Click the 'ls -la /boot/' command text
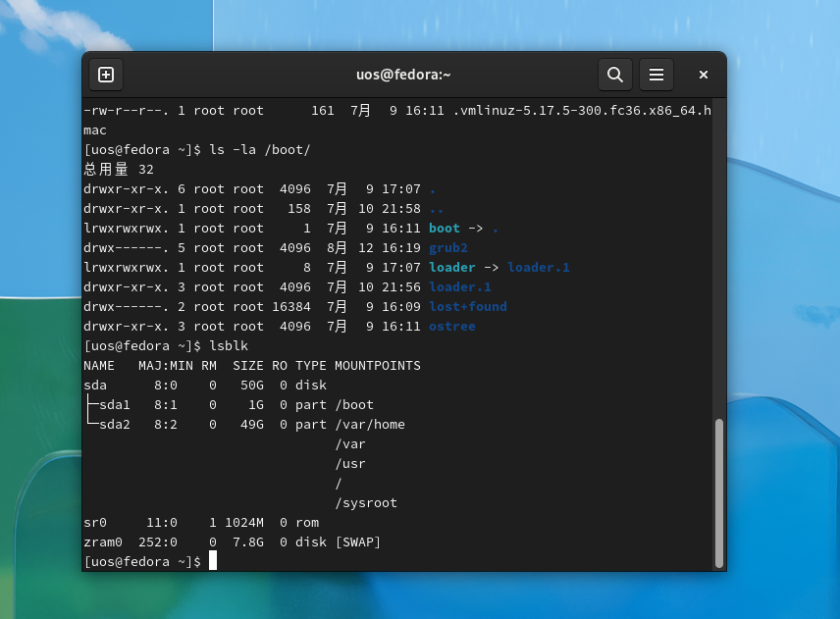 pyautogui.click(x=260, y=150)
